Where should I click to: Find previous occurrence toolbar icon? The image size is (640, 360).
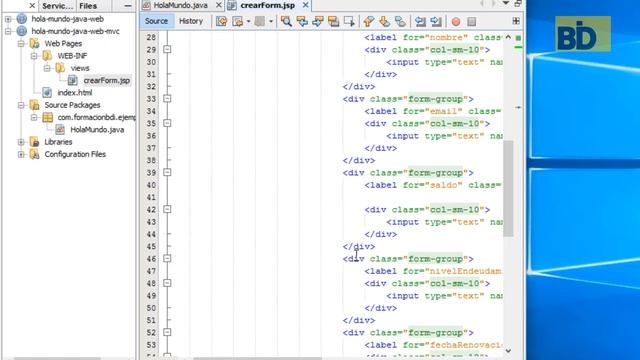click(x=302, y=21)
